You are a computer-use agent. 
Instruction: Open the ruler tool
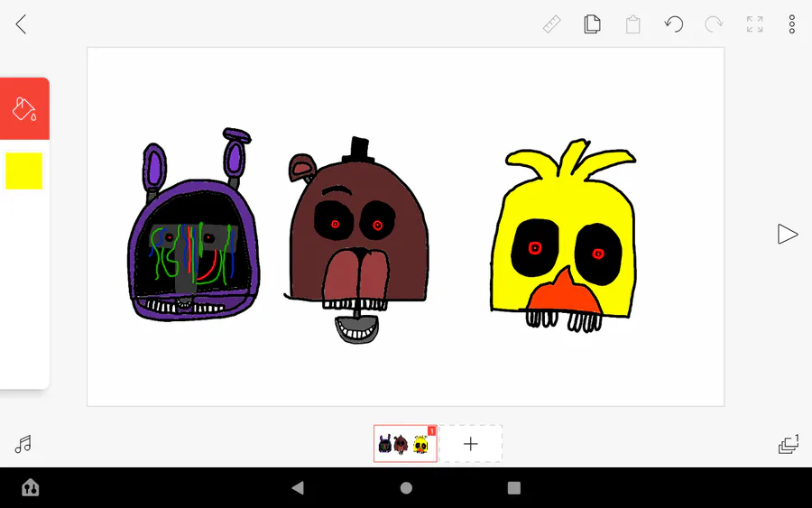(x=551, y=24)
